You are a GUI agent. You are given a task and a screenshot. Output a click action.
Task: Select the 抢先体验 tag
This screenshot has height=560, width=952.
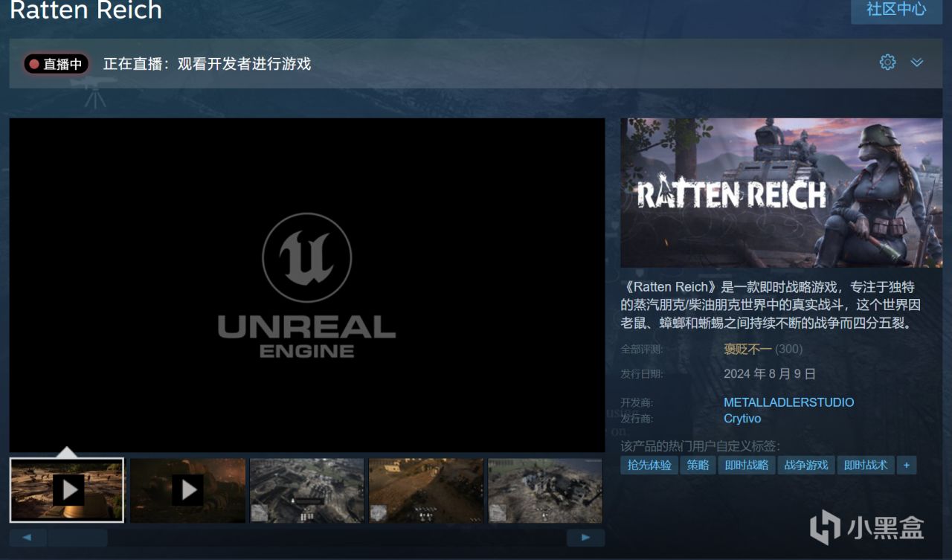(x=649, y=466)
